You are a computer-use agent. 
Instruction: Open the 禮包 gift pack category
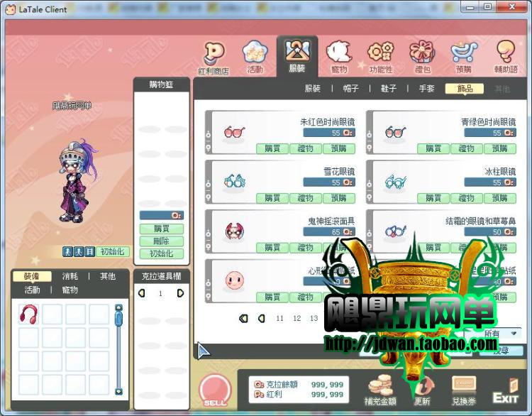[x=423, y=55]
